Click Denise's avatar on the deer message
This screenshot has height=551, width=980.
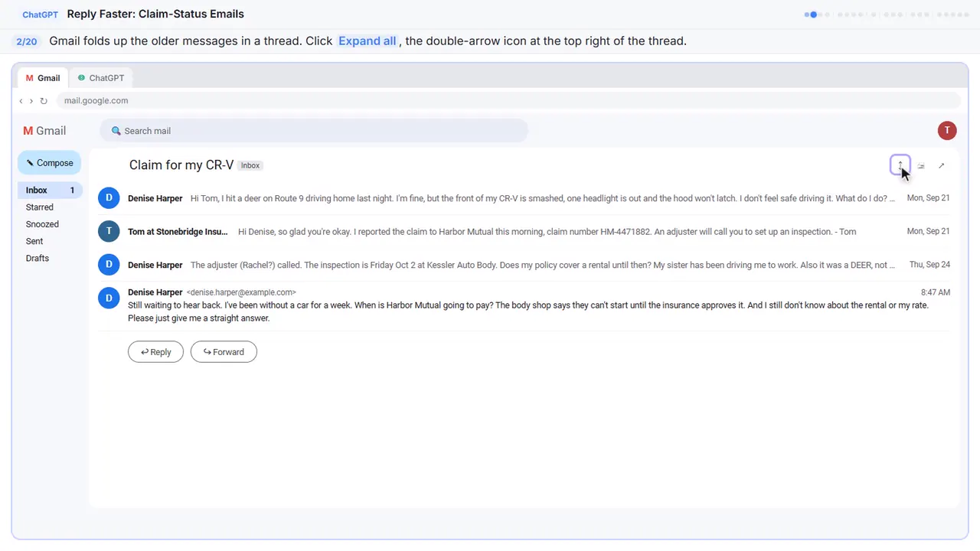pos(109,198)
